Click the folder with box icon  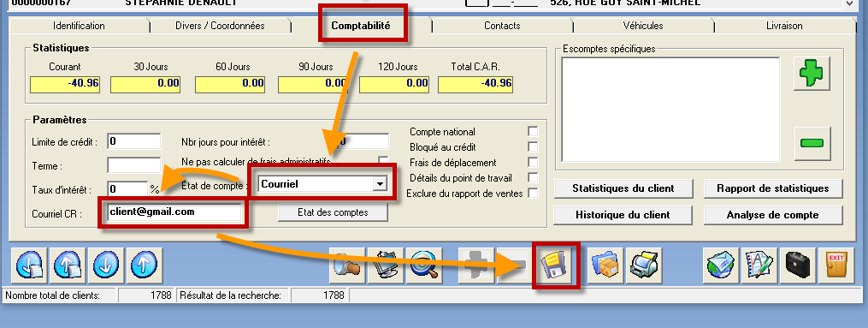pyautogui.click(x=605, y=265)
